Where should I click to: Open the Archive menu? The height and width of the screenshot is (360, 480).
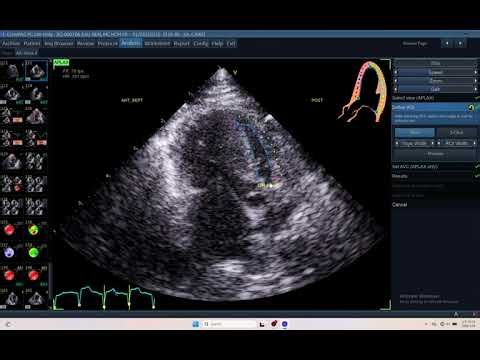click(x=11, y=44)
